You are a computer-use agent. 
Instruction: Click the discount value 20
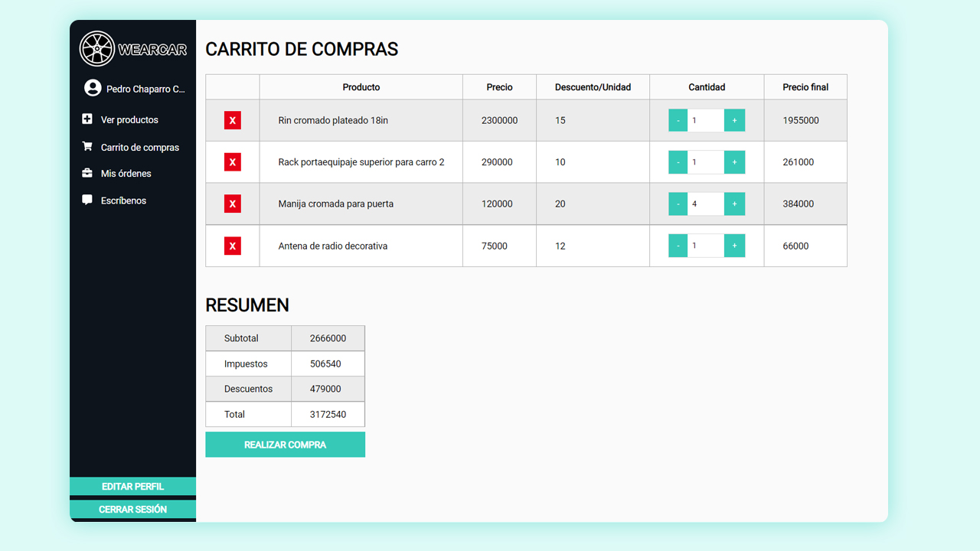[560, 204]
